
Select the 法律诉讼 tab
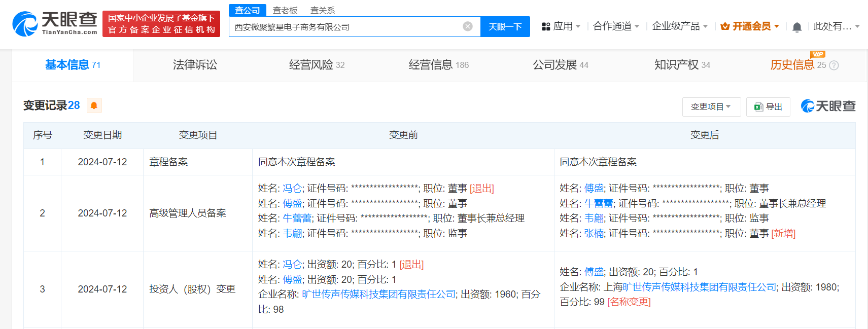click(x=195, y=65)
